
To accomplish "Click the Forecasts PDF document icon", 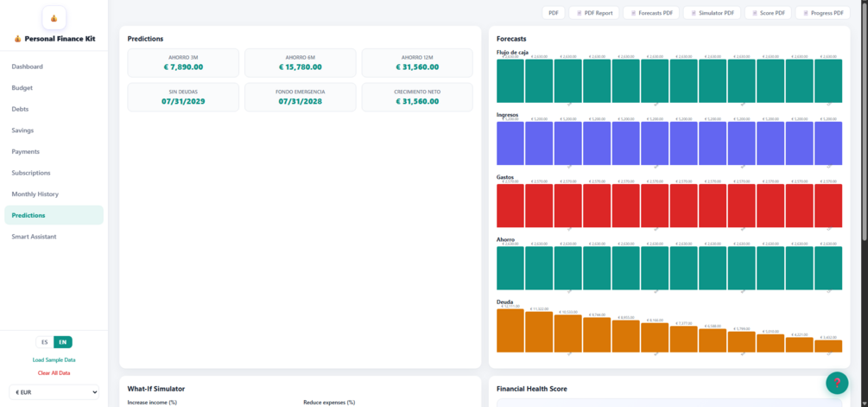I will click(633, 13).
